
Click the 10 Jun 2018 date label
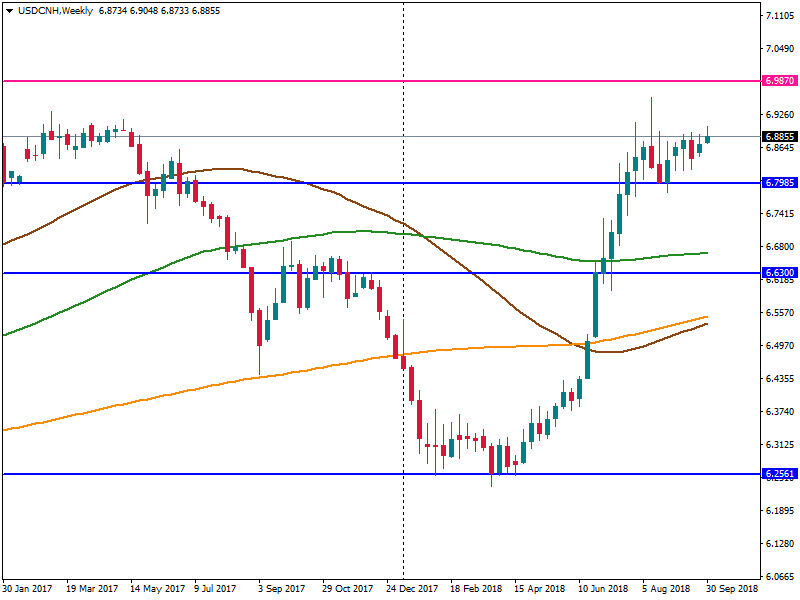(x=603, y=590)
